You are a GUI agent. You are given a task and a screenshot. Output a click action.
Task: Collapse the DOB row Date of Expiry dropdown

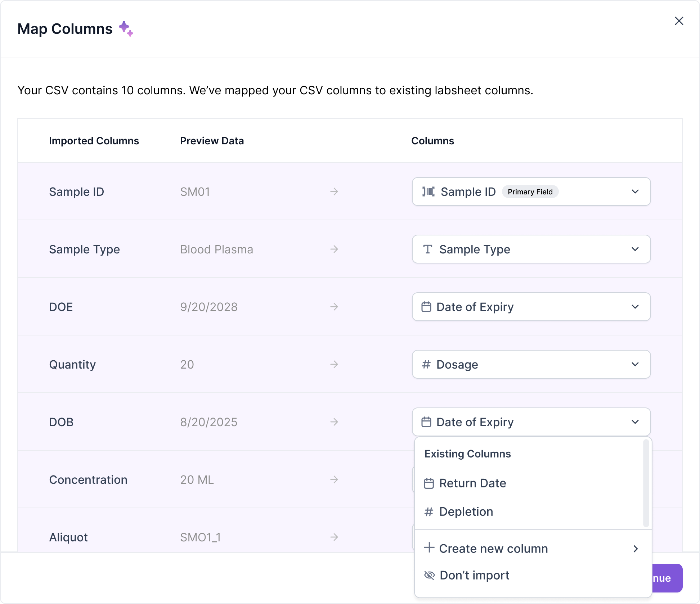click(635, 422)
